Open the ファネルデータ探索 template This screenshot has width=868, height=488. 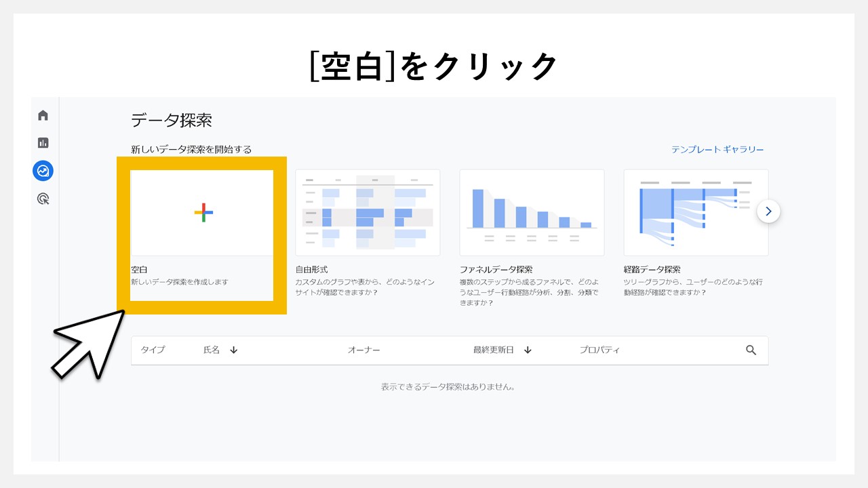point(532,211)
